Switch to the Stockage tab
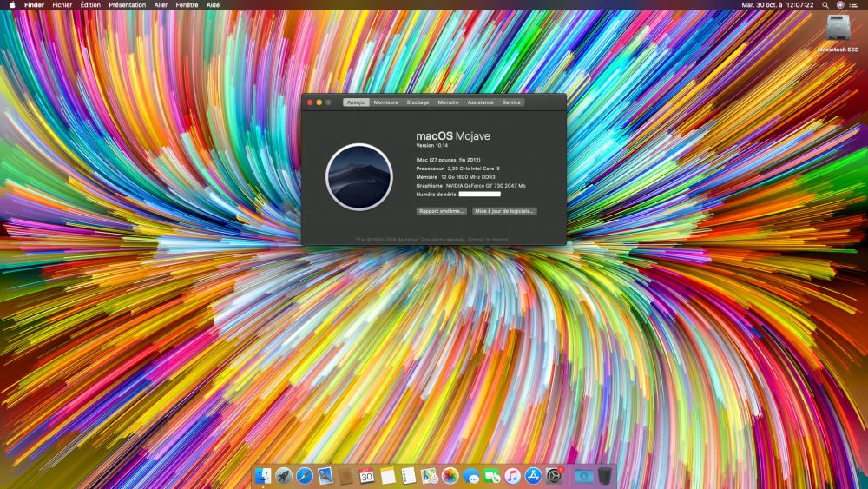 point(418,102)
